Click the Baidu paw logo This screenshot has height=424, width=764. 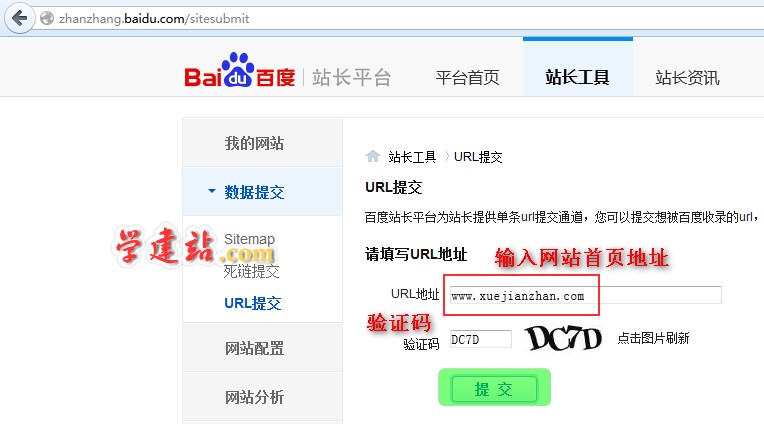point(240,70)
